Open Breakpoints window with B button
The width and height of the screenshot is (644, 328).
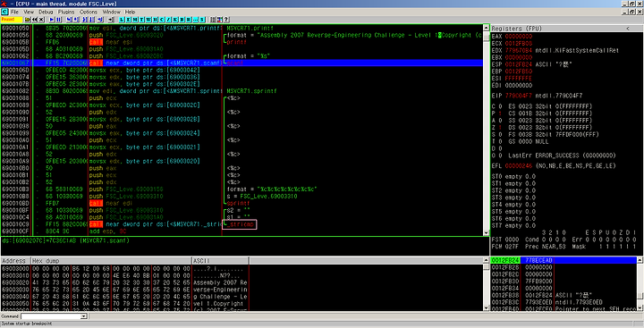pos(182,20)
